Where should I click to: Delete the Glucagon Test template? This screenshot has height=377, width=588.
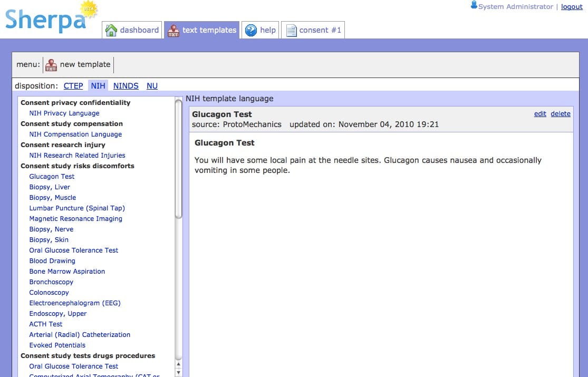(x=560, y=113)
